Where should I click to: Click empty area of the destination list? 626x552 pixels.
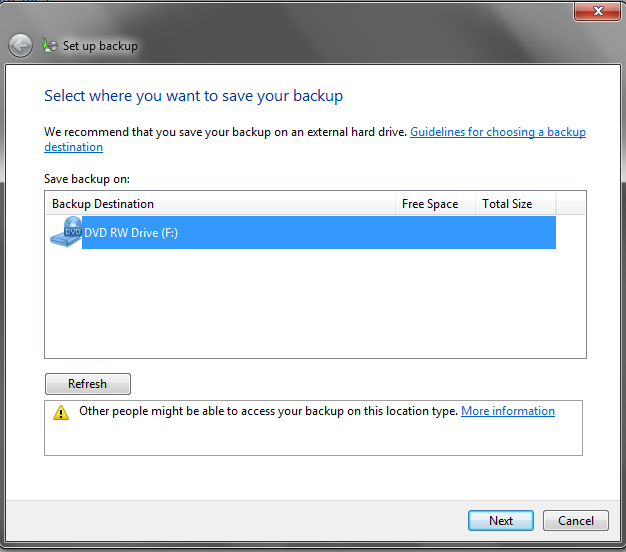tap(315, 303)
